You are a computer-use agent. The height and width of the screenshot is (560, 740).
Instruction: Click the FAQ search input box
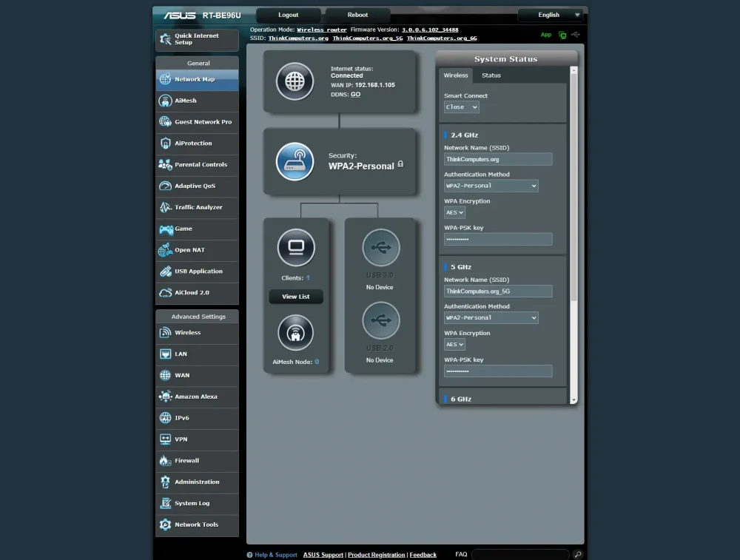pos(520,554)
